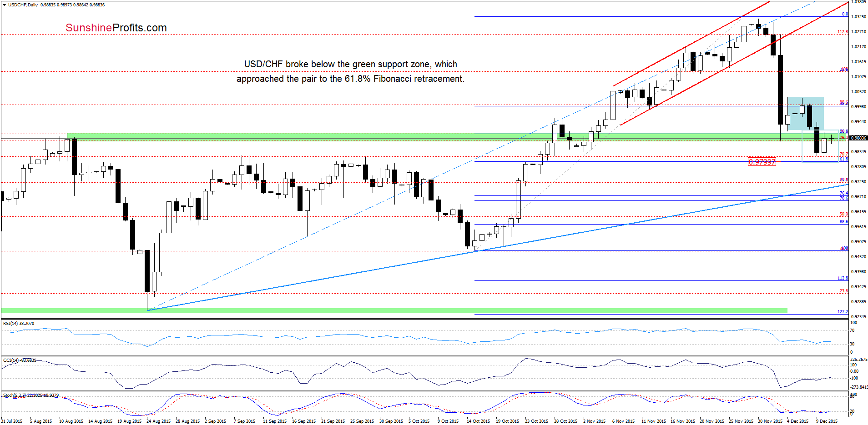Image resolution: width=868 pixels, height=425 pixels.
Task: Click the 1.02170 price axis value
Action: [858, 47]
